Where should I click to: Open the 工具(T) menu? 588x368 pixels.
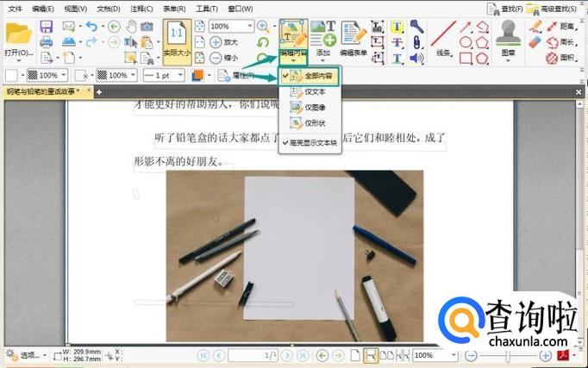pos(207,9)
